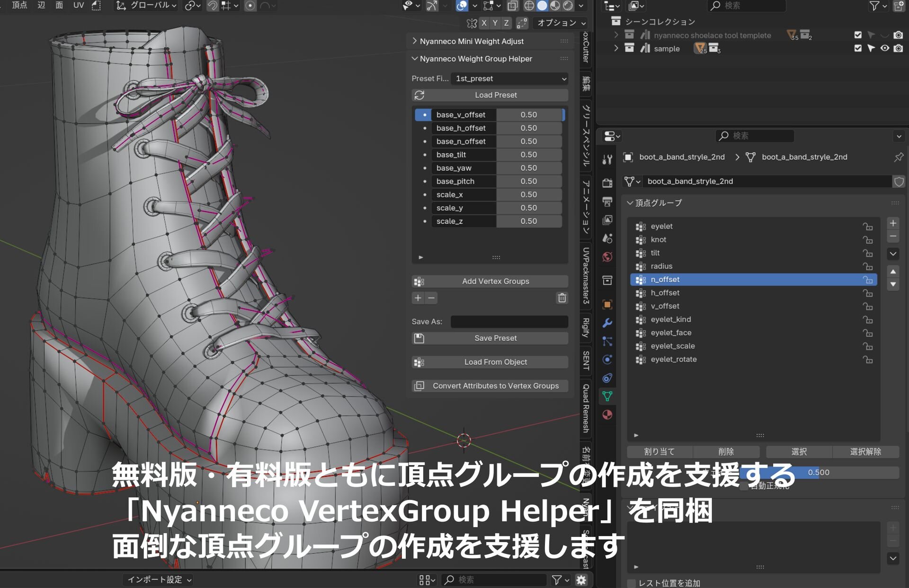Open the modifier wrench properties tab
The width and height of the screenshot is (909, 588).
[x=607, y=323]
